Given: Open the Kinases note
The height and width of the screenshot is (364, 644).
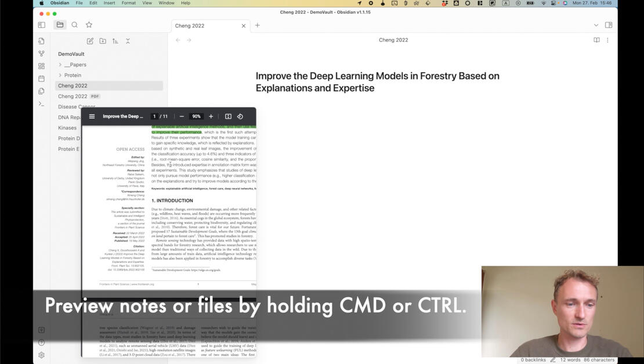Looking at the screenshot, I should (x=67, y=128).
